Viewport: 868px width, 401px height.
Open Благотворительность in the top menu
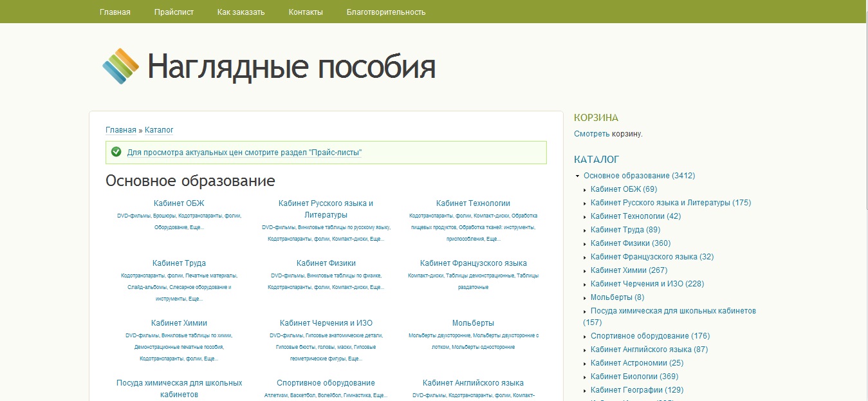[386, 12]
